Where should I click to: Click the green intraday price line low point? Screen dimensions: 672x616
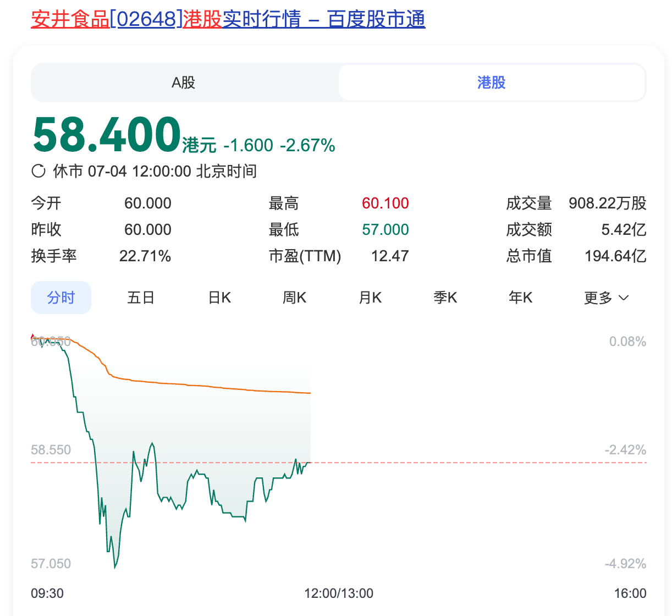click(115, 566)
